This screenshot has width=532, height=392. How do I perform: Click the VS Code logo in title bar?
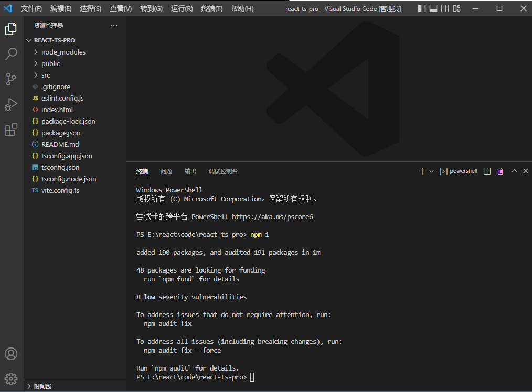tap(8, 8)
